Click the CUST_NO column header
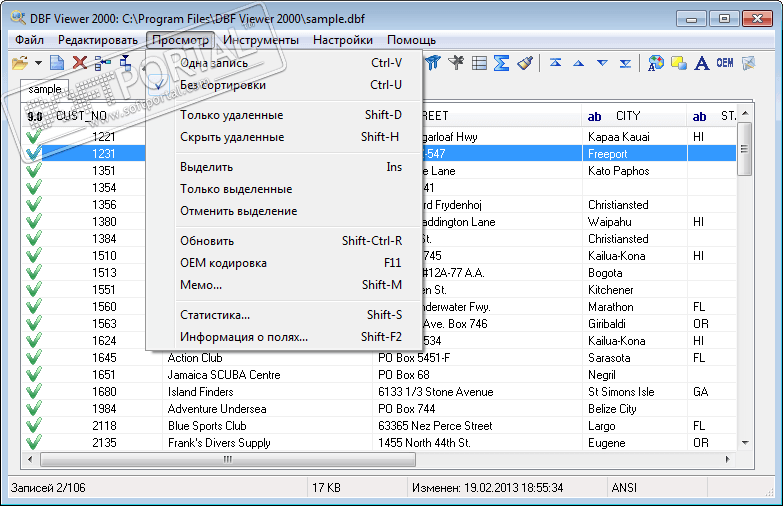Screen dimensions: 783x506 point(80,116)
